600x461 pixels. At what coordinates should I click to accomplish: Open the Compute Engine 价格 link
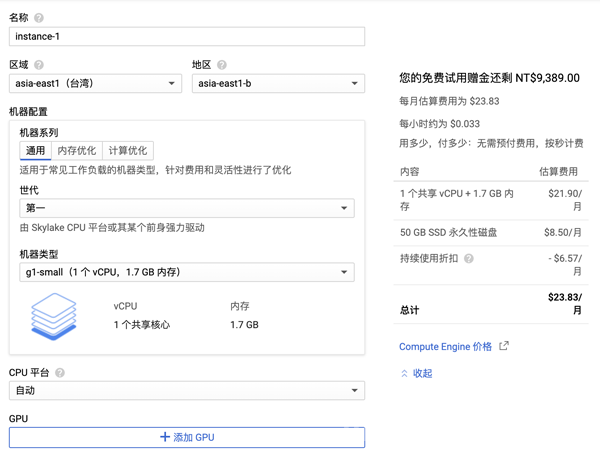pyautogui.click(x=445, y=347)
